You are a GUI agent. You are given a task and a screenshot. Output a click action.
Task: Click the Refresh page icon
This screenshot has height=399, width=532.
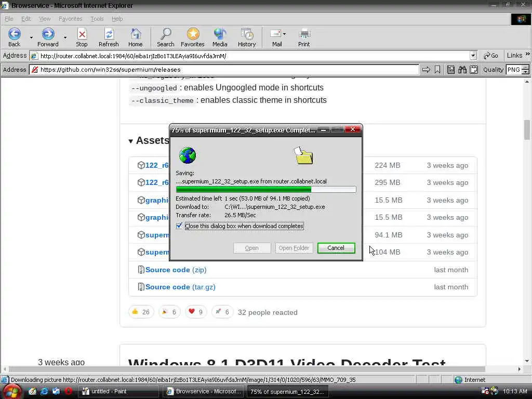(109, 34)
